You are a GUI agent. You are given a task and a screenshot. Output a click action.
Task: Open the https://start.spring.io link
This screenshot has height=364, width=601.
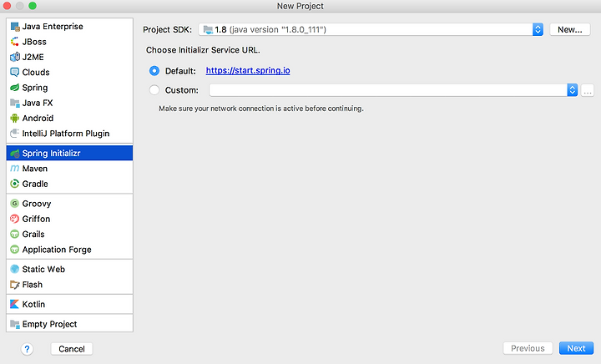click(x=248, y=70)
